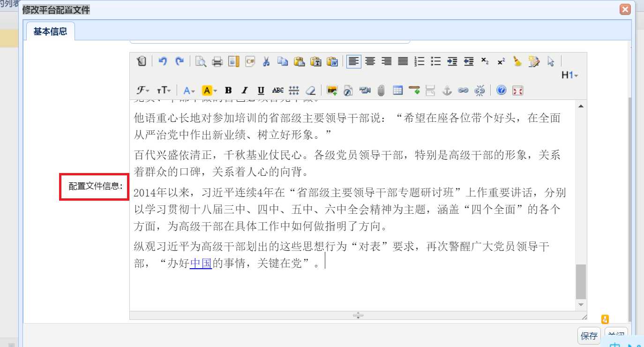
Task: Insert a code block
Action: coord(250,61)
